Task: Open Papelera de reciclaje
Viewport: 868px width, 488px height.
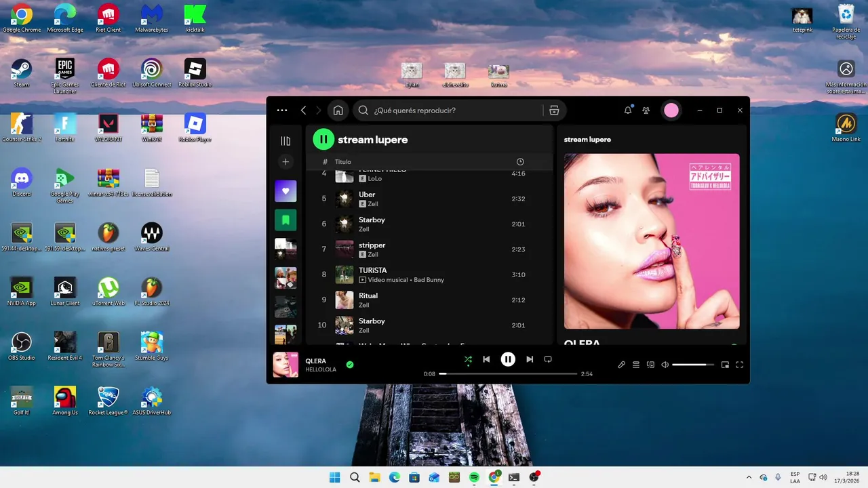Action: click(x=846, y=22)
